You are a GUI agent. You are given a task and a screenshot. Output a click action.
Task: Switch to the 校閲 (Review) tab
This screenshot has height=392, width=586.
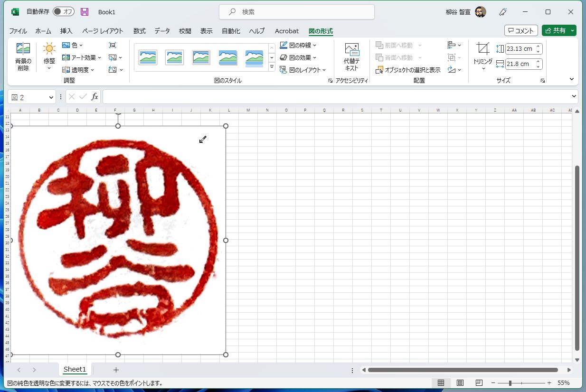(185, 31)
